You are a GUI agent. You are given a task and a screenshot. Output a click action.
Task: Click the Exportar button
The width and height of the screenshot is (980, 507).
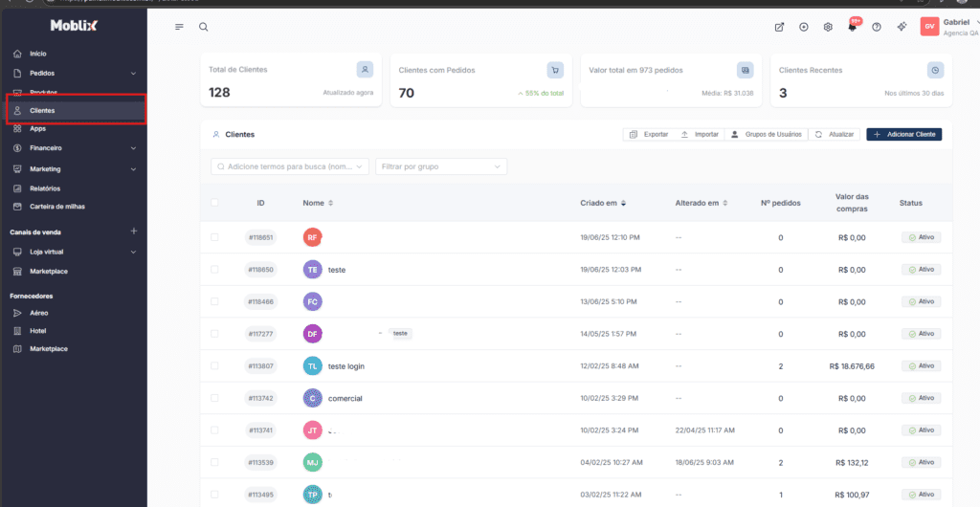point(649,135)
